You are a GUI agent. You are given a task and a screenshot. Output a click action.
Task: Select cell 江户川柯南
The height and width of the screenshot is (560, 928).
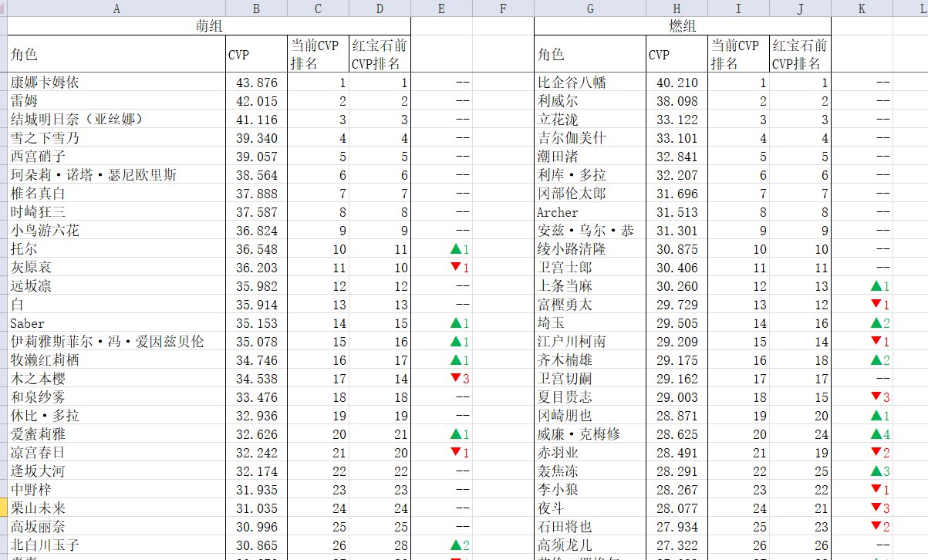[x=590, y=341]
